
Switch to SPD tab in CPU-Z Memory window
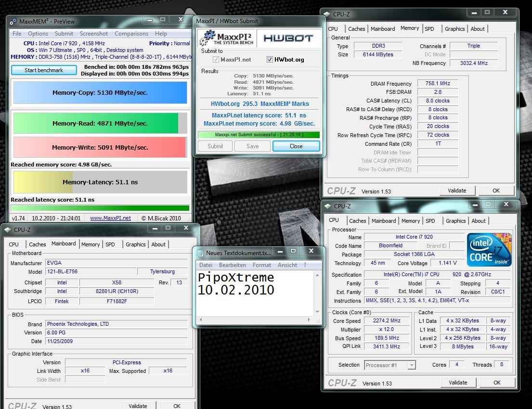(429, 29)
